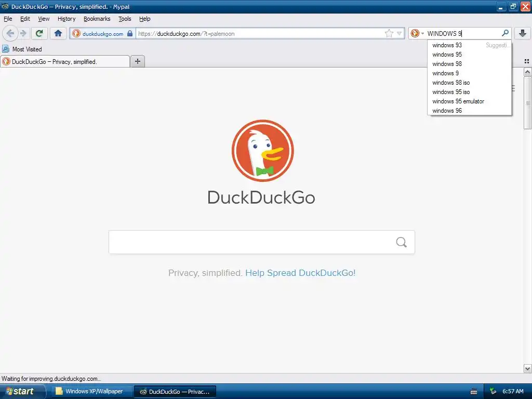Choose suggestion "windows 98 iso"
This screenshot has width=532, height=399.
pos(470,83)
